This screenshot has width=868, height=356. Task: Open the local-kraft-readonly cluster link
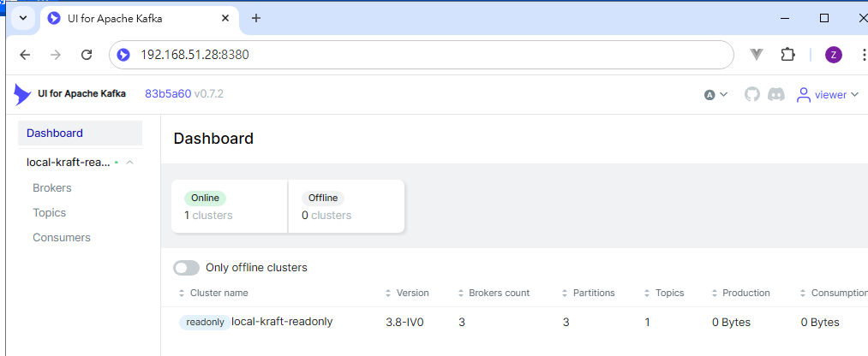pyautogui.click(x=282, y=322)
